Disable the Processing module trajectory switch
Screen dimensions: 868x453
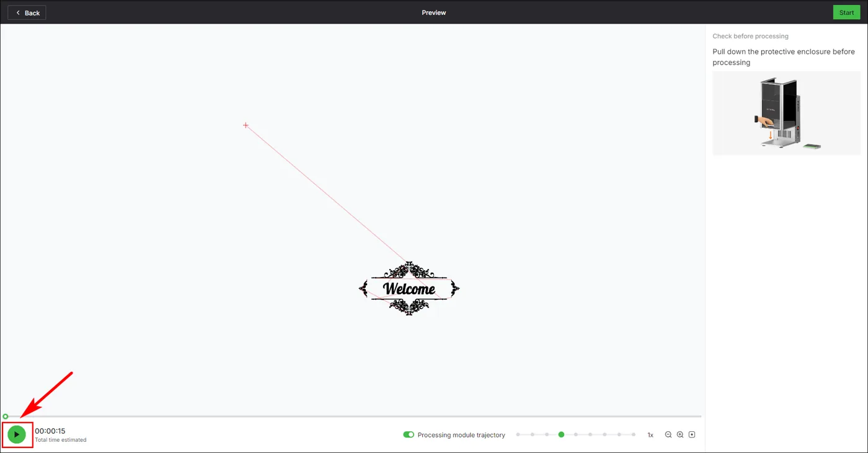409,434
